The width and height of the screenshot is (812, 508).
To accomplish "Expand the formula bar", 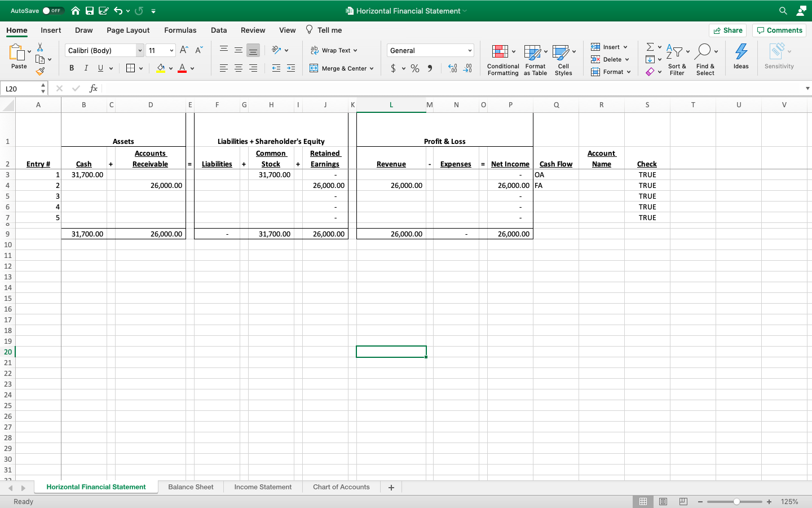I will [x=807, y=89].
